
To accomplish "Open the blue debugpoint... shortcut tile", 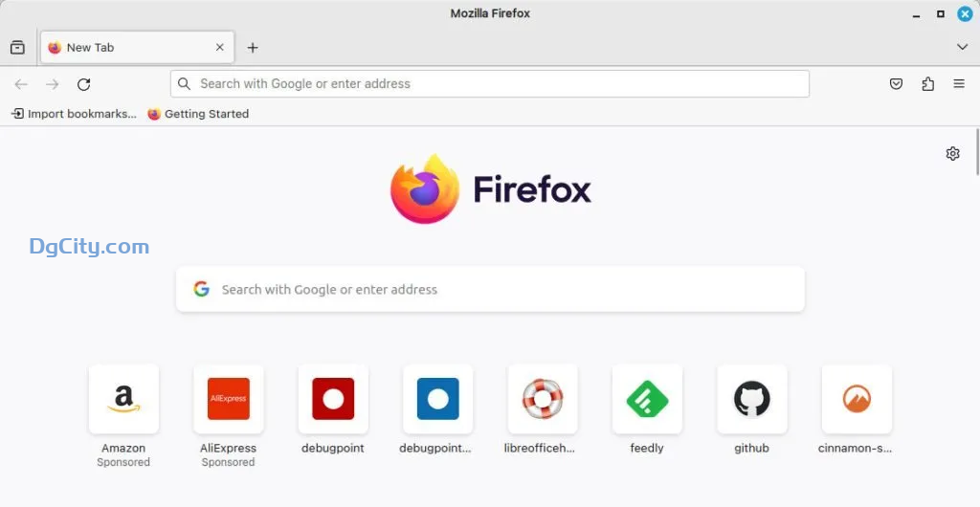I will (438, 399).
